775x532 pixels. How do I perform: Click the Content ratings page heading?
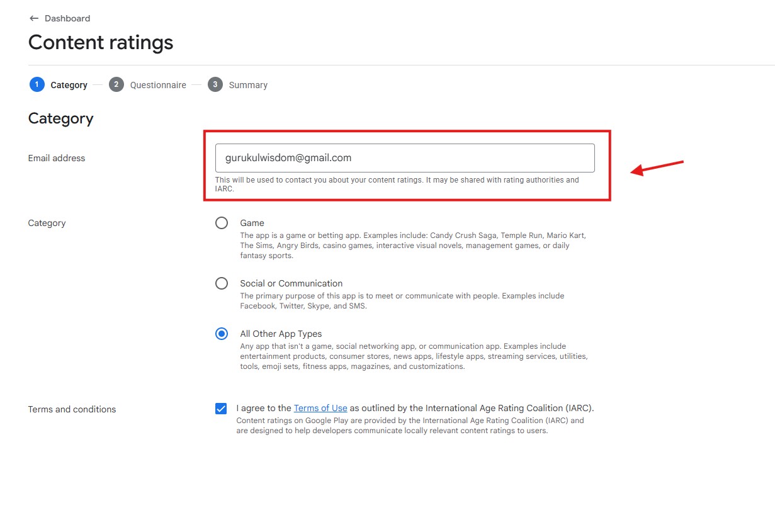pyautogui.click(x=101, y=42)
